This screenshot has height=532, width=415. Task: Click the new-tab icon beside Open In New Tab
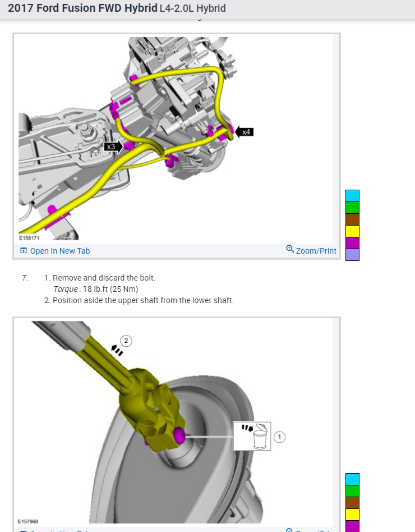(24, 251)
